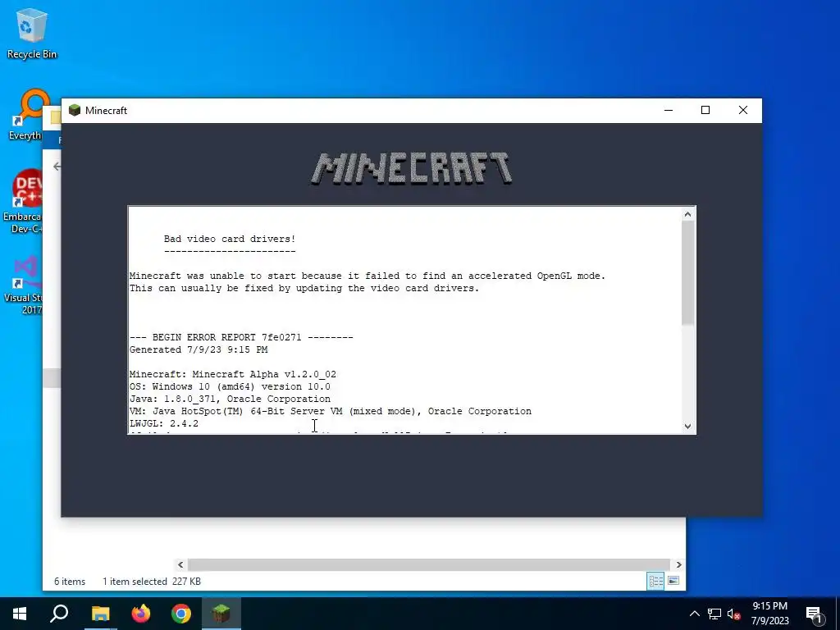Open the Recycle Bin desktop icon
The image size is (840, 630).
pyautogui.click(x=32, y=33)
